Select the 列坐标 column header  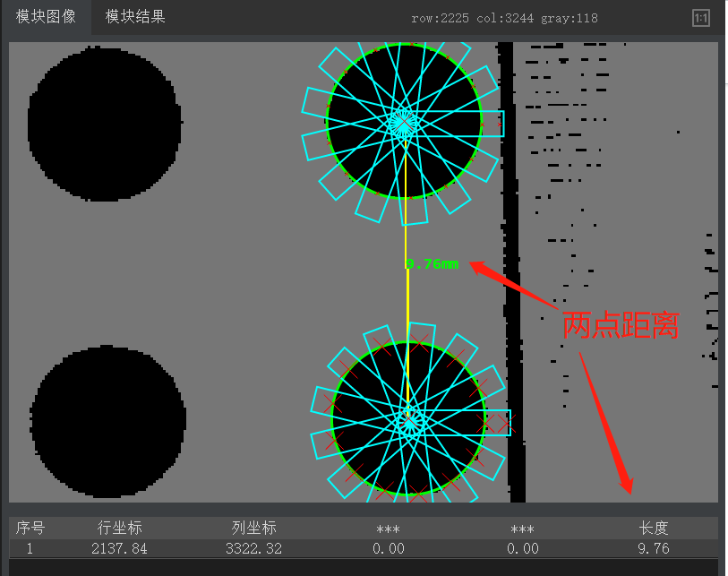click(x=253, y=529)
